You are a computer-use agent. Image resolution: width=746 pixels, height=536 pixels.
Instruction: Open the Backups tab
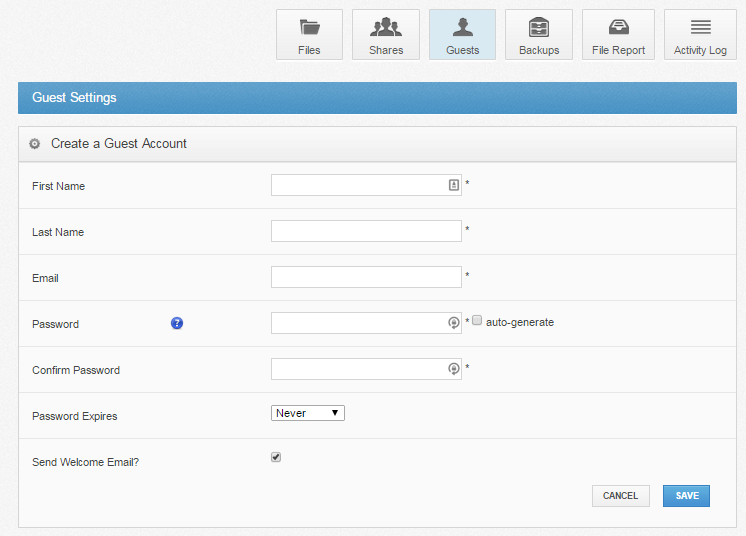click(x=539, y=35)
